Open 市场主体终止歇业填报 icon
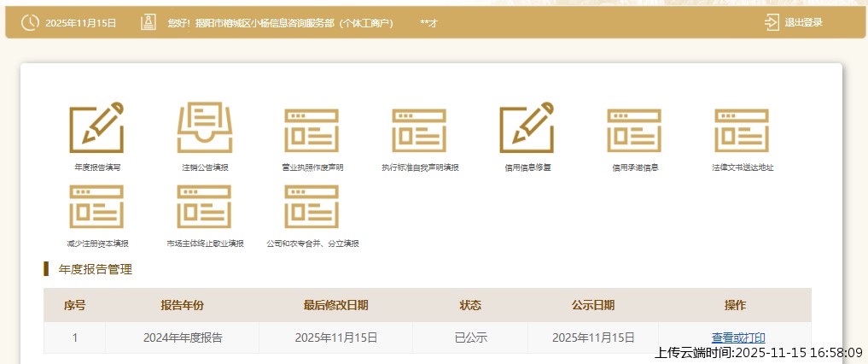The image size is (868, 364). coord(204,207)
